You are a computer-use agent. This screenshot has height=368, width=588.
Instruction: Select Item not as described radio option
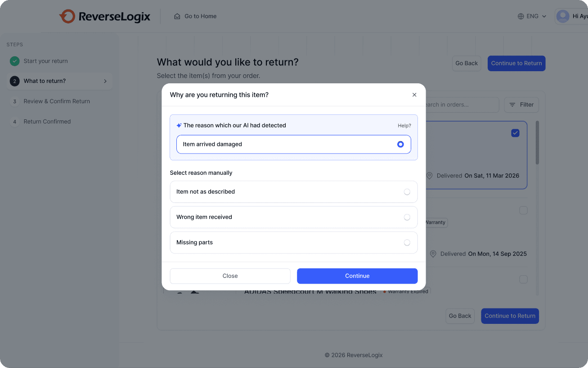tap(407, 192)
